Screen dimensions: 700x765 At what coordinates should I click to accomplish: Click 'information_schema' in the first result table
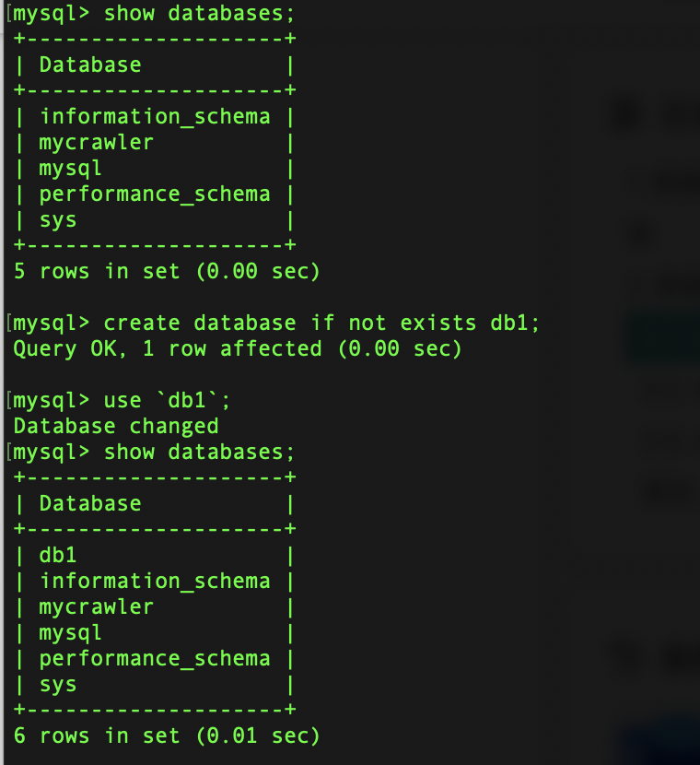click(x=155, y=116)
